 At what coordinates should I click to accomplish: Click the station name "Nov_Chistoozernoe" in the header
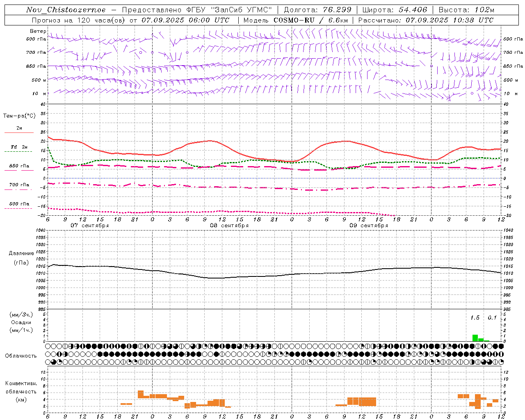click(66, 10)
